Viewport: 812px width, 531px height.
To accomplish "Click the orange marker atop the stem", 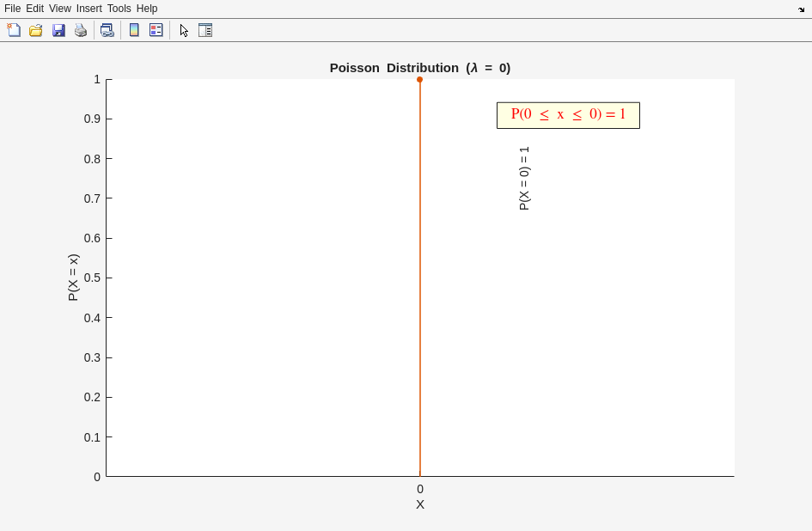I will pos(419,80).
